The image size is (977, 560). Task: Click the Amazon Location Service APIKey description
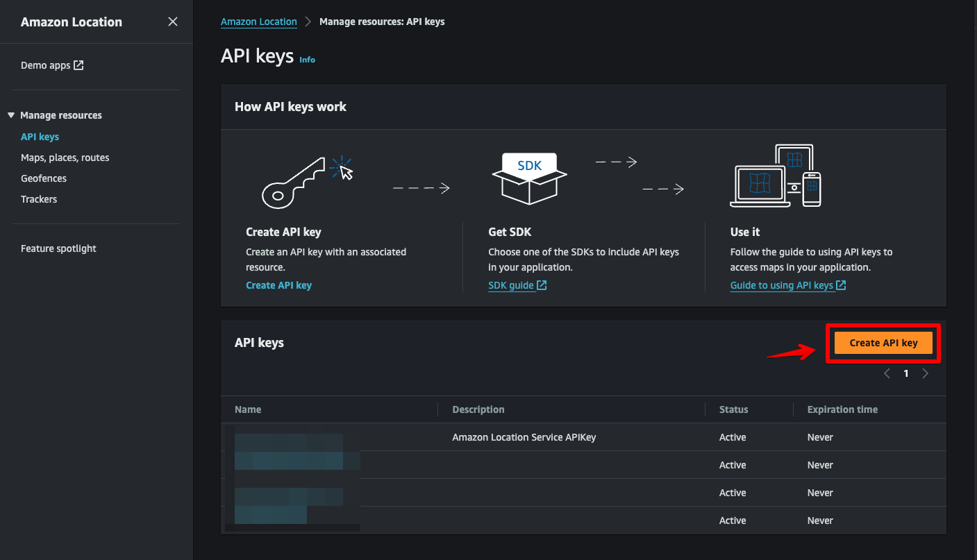524,437
